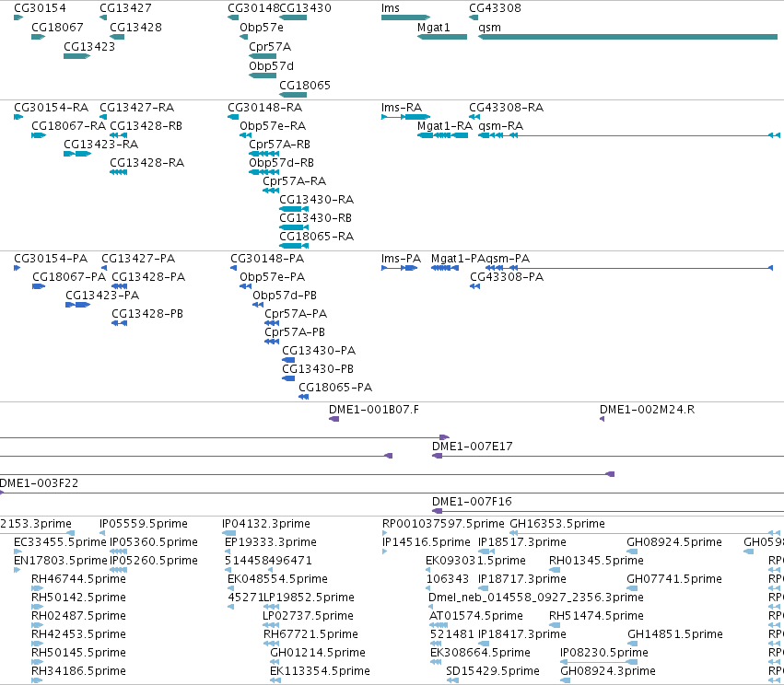
Task: Click the qsm-RA transcript label
Action: (x=500, y=126)
